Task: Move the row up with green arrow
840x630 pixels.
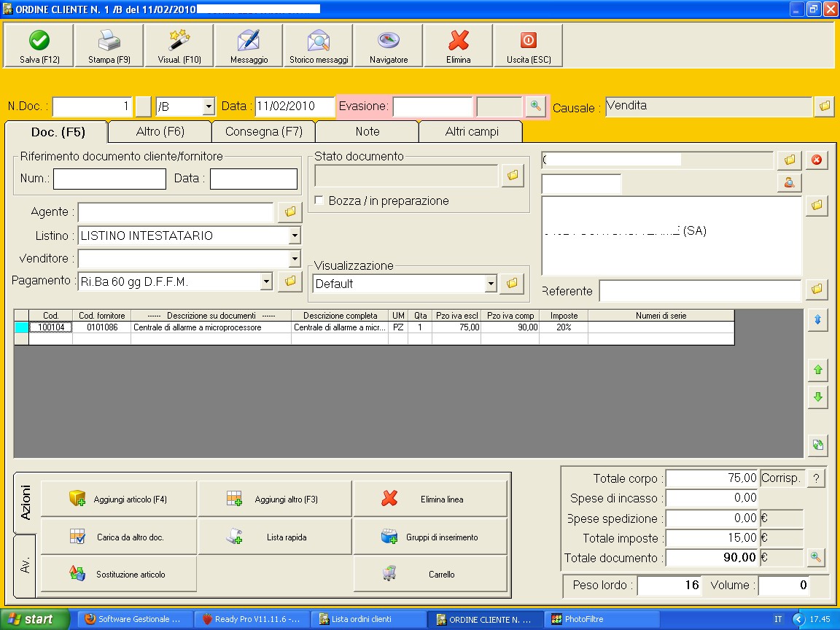Action: [818, 370]
